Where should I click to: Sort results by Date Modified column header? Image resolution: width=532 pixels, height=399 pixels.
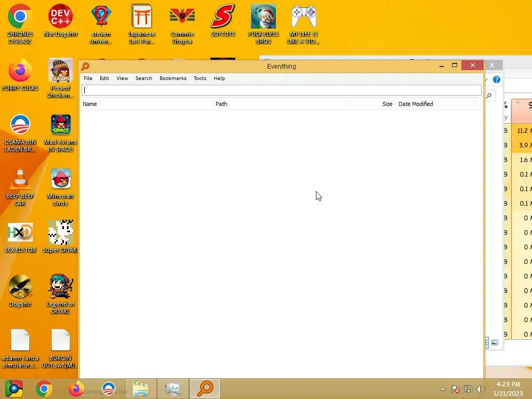[435, 104]
